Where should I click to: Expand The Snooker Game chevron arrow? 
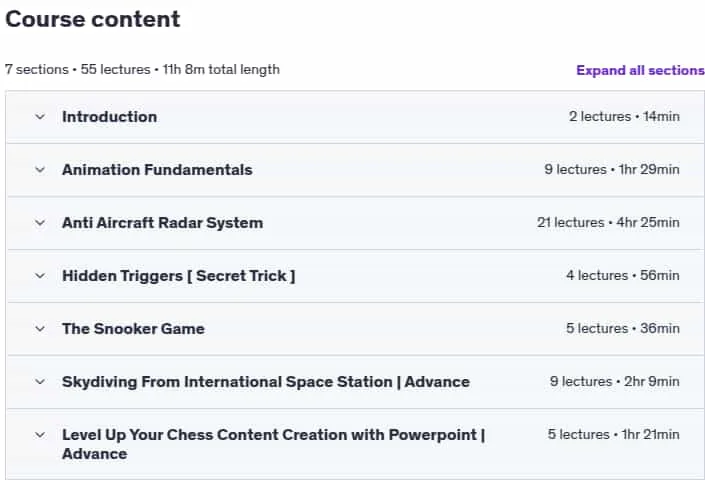pyautogui.click(x=40, y=329)
